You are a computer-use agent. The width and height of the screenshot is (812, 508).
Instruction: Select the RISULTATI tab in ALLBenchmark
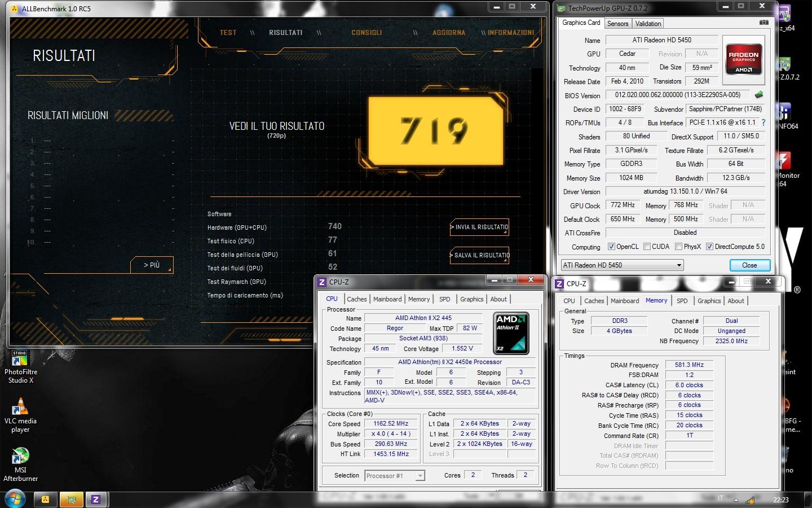coord(286,33)
